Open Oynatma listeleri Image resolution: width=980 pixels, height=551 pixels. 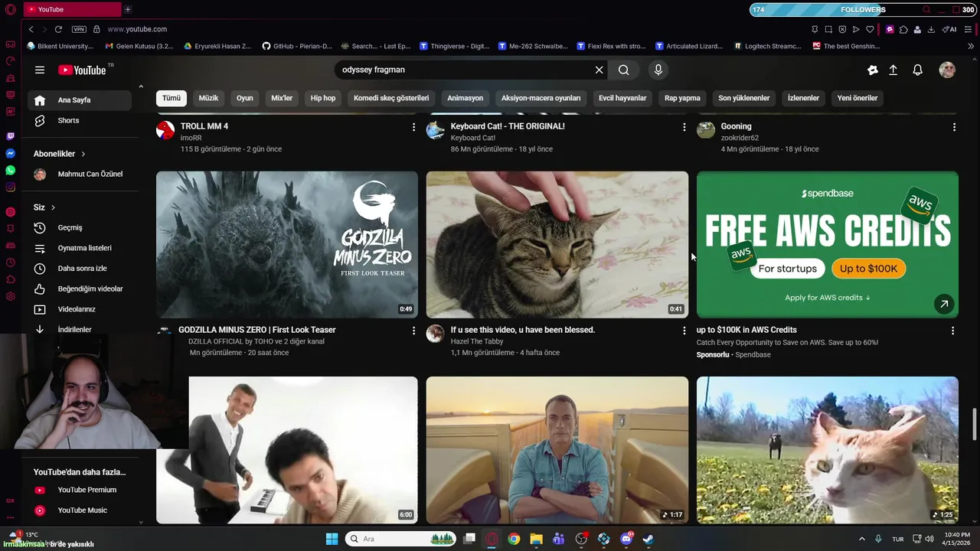80,248
